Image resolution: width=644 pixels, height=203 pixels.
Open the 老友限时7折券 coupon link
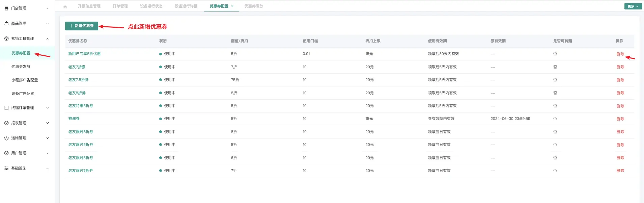81,171
